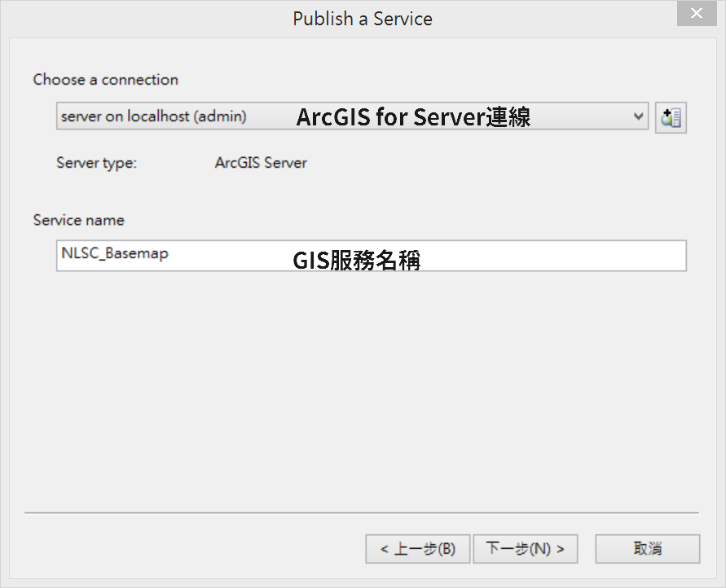The width and height of the screenshot is (726, 588).
Task: Click into the Service name text field
Action: [x=372, y=256]
